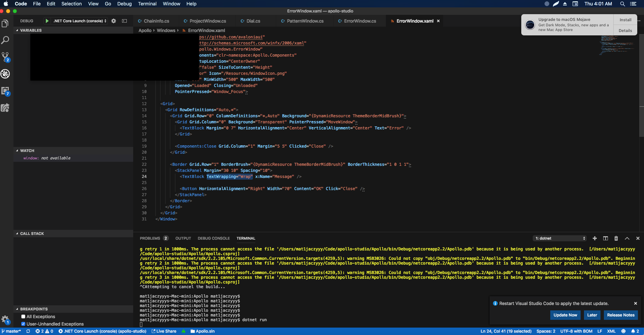Open the Search view in the activity bar
This screenshot has height=335, width=644.
[x=5, y=40]
